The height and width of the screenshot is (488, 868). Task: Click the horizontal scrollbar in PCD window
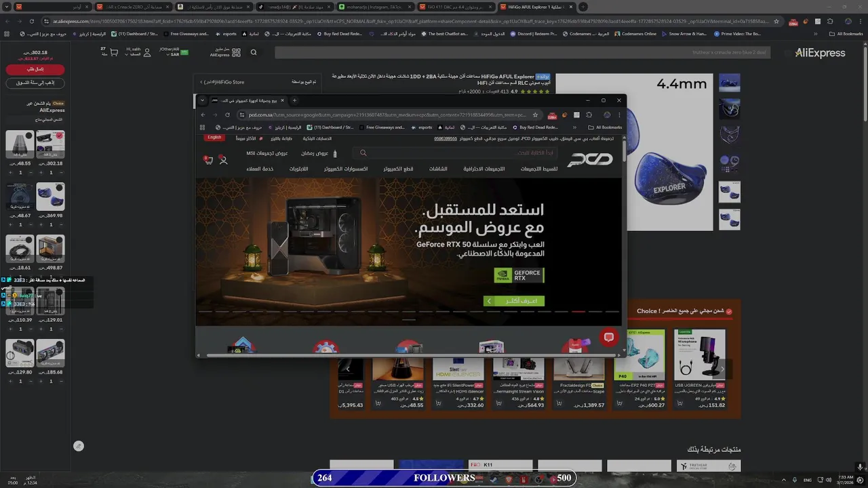[410, 355]
